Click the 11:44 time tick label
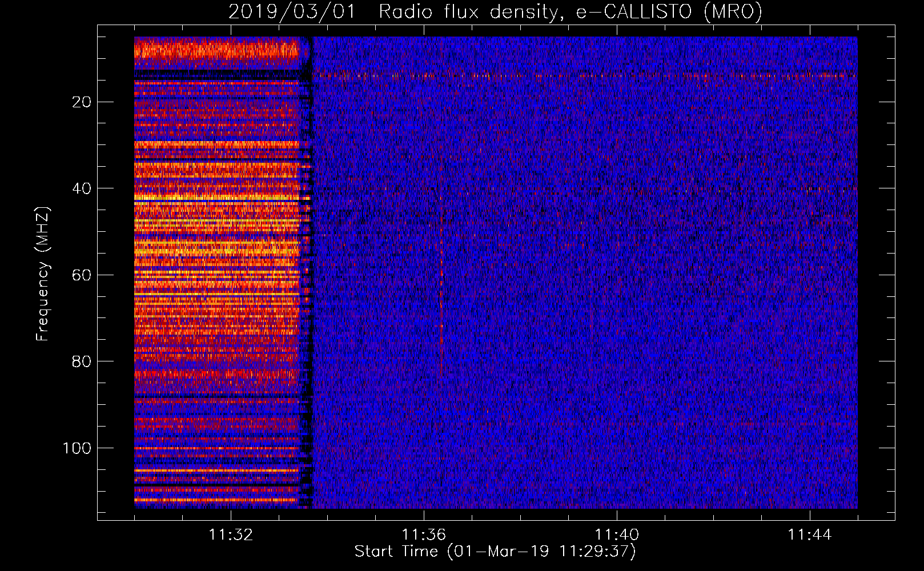The height and width of the screenshot is (571, 924). (x=810, y=535)
